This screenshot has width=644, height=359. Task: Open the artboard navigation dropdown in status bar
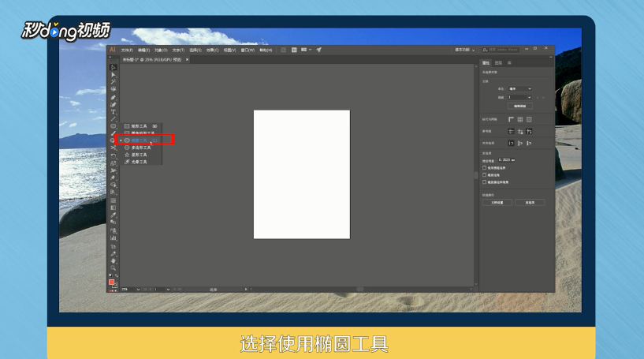pos(168,289)
